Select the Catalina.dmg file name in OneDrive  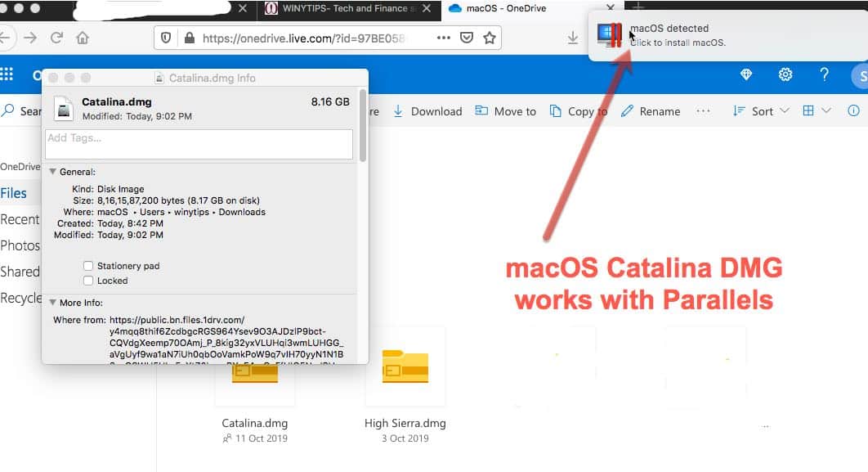[255, 423]
